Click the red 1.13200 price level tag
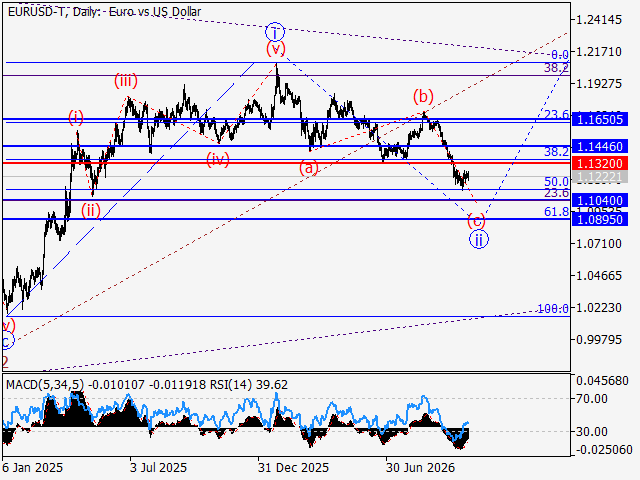Viewport: 640px width, 480px height. 600,163
